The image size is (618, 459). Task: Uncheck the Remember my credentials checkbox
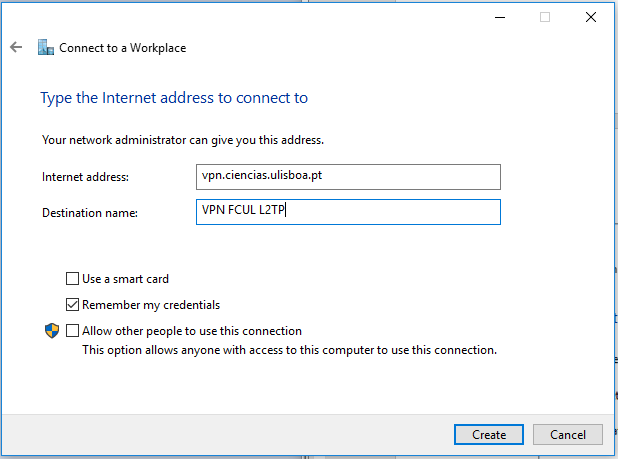(x=72, y=305)
